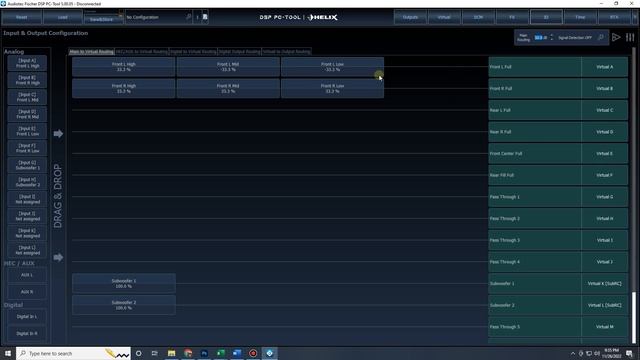Open the DCM tab

point(478,17)
